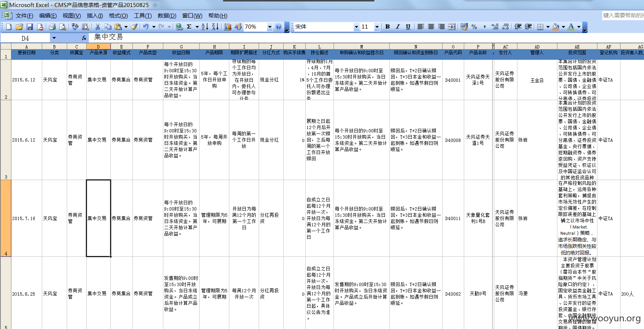Click in the formula bar showing 集中交易
This screenshot has width=644, height=329.
tap(367, 37)
